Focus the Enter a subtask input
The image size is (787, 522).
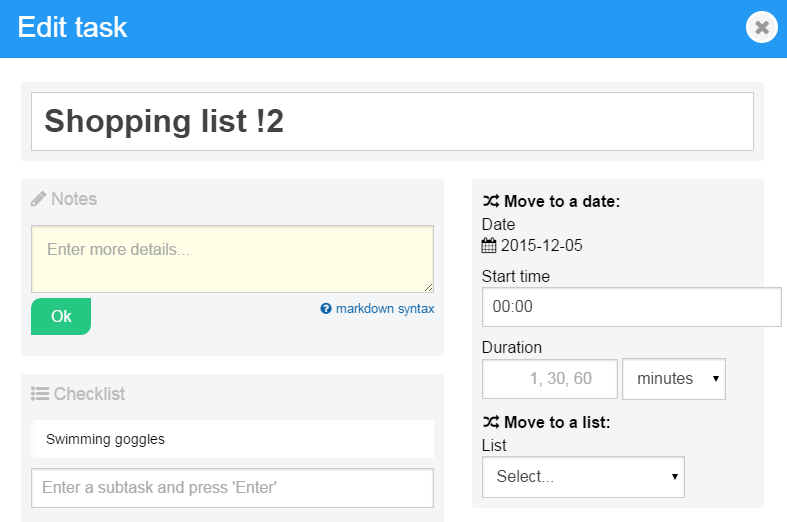[232, 488]
